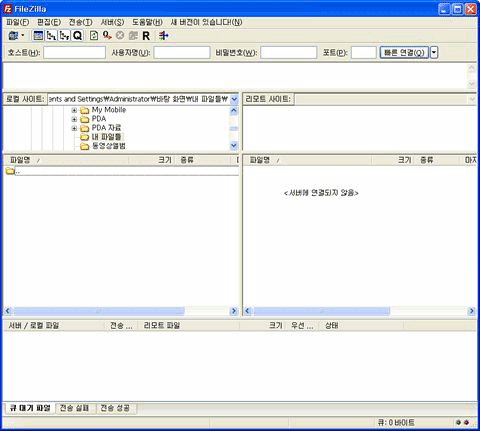Open the Site Manager dropdown arrow
This screenshot has height=431, width=480.
(23, 35)
